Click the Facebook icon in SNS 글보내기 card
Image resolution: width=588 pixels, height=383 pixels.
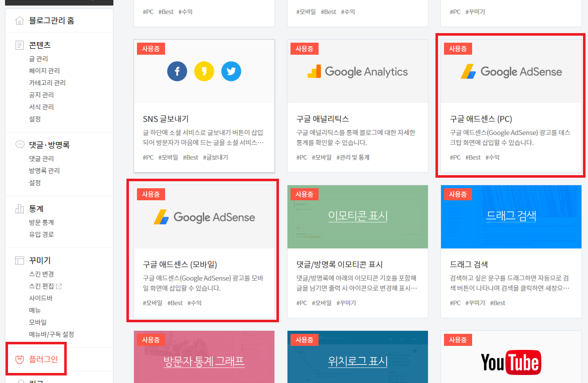coord(177,71)
